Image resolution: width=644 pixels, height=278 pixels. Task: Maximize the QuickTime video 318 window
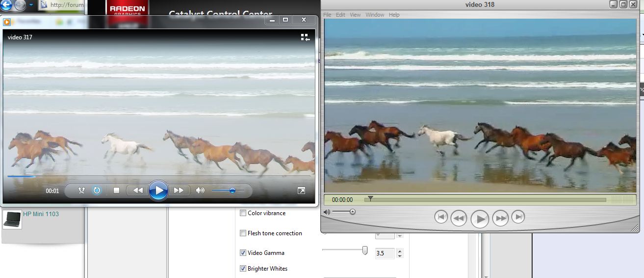pyautogui.click(x=623, y=4)
